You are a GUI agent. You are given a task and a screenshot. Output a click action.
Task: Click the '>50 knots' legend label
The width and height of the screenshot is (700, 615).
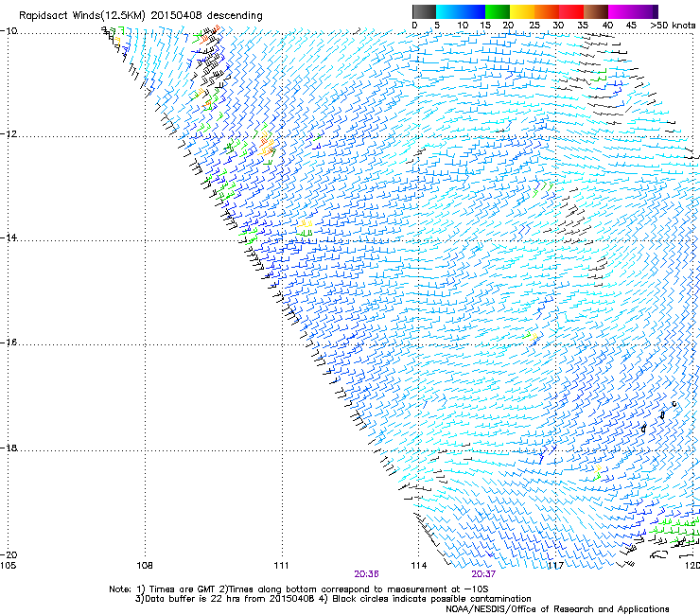[x=673, y=26]
